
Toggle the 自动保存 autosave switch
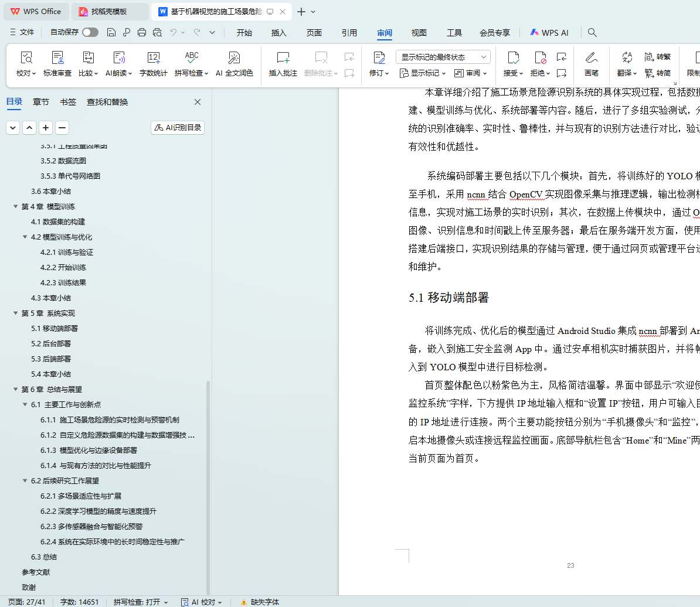(x=90, y=33)
